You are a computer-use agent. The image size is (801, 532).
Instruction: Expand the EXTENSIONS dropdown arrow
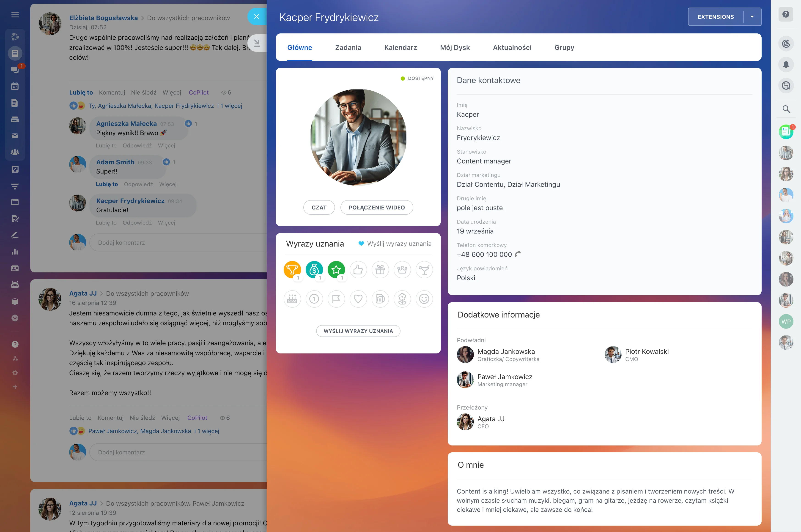pyautogui.click(x=752, y=17)
